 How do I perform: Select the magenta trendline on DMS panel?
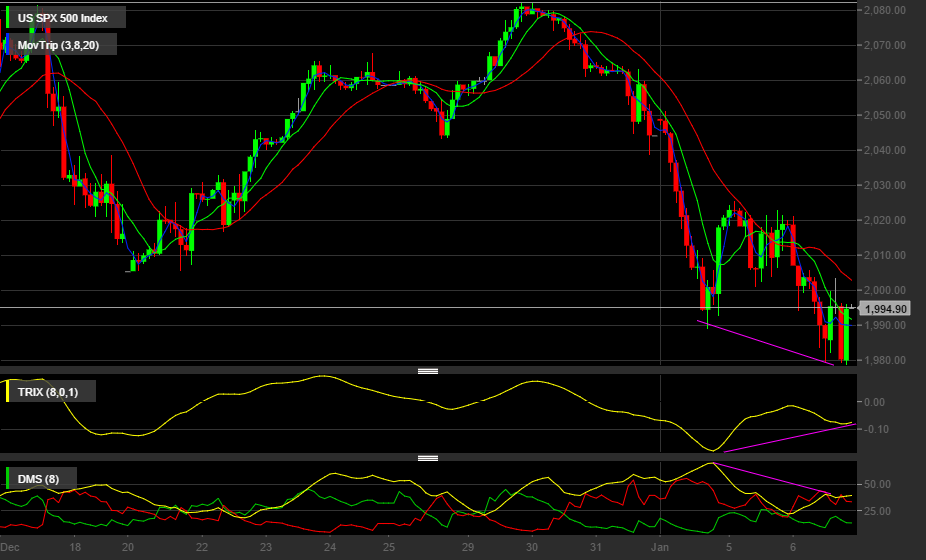click(772, 478)
